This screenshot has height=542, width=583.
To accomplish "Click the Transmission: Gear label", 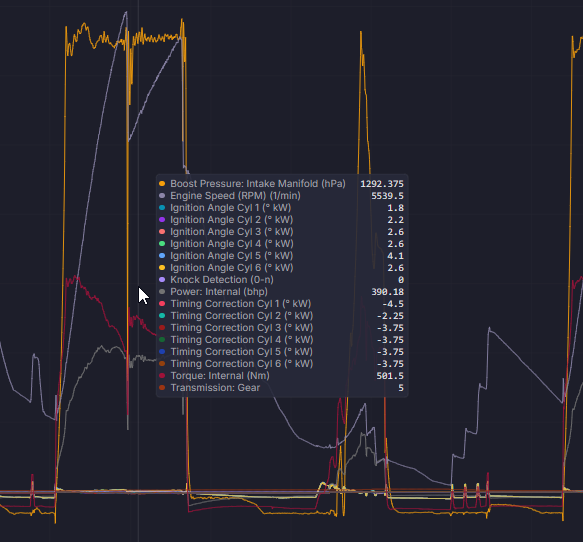I will [215, 388].
